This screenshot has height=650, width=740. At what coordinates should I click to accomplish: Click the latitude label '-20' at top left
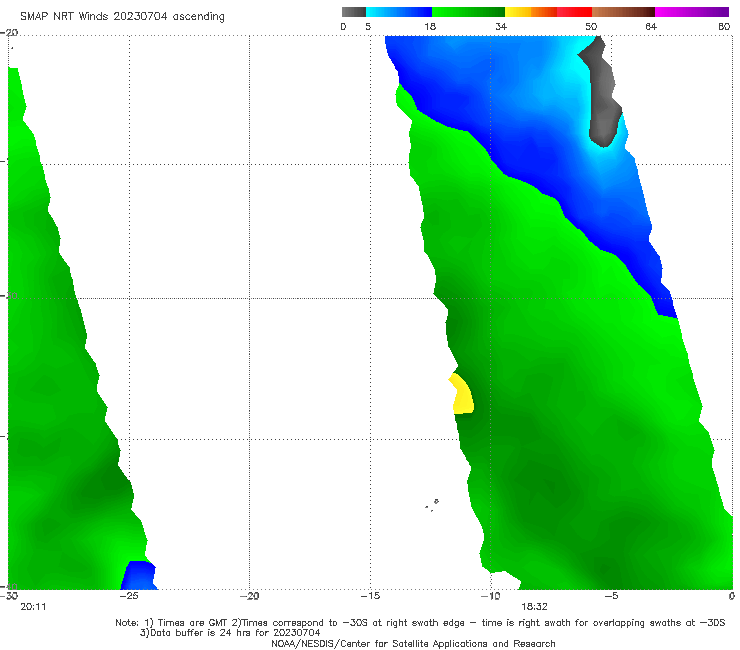coord(9,33)
